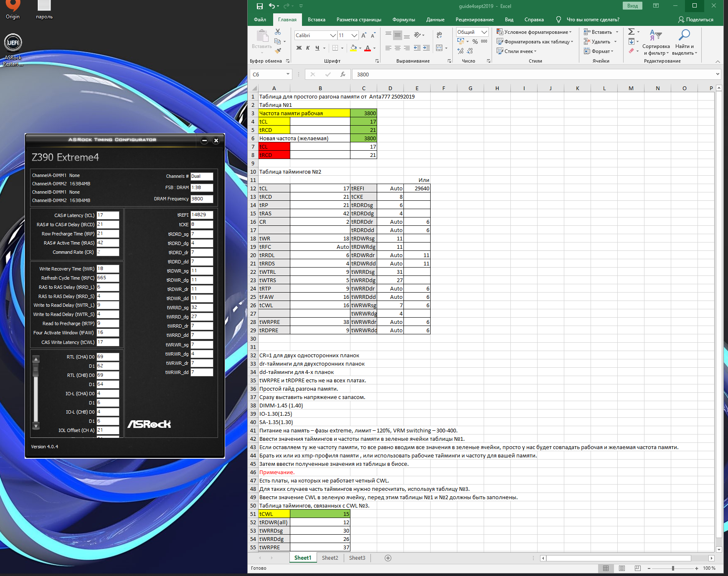Viewport: 728px width, 576px height.
Task: Click the Clear eraser icon
Action: click(632, 51)
